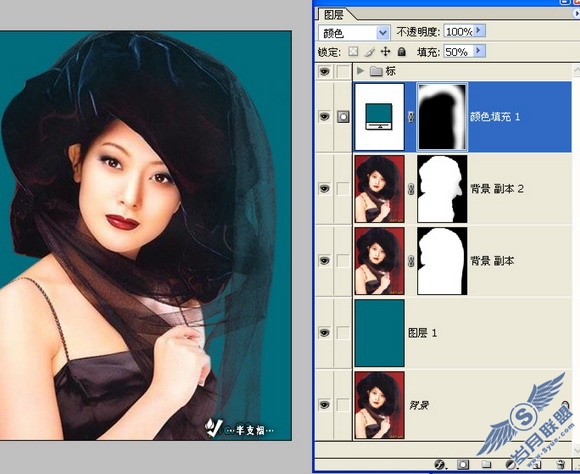The width and height of the screenshot is (580, 474).
Task: Expand the 标 layer group
Action: [x=360, y=70]
